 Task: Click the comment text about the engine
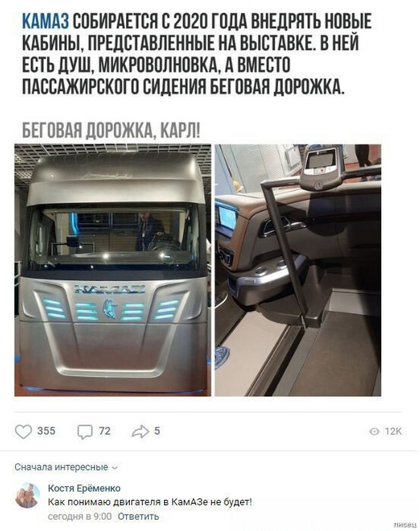150,502
